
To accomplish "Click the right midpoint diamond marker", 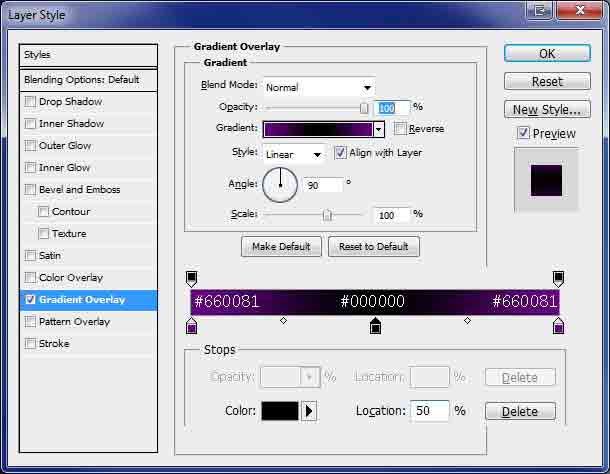I will [467, 321].
